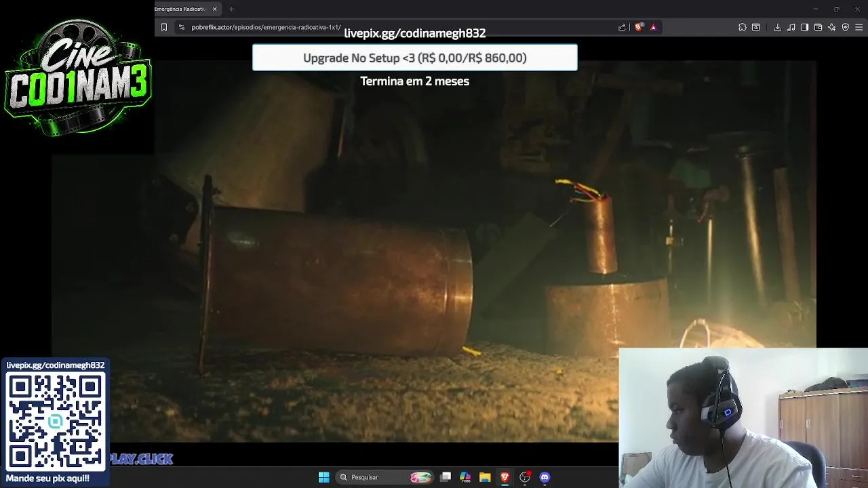Image resolution: width=868 pixels, height=488 pixels.
Task: Open the Brave Wallet icon
Action: click(x=818, y=27)
